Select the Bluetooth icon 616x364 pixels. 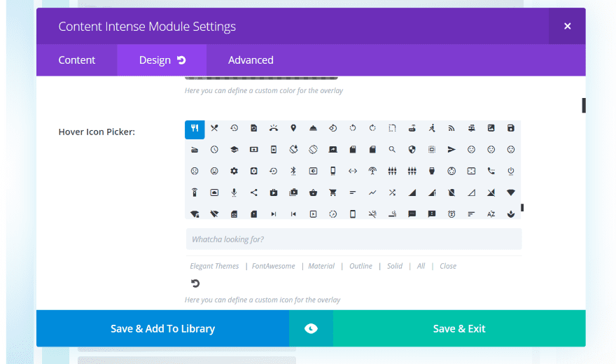293,171
